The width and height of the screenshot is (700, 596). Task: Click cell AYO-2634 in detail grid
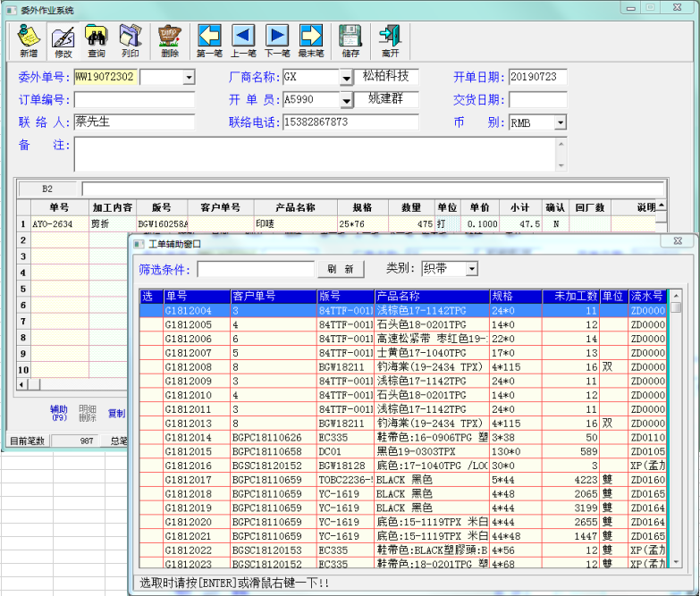click(x=59, y=224)
